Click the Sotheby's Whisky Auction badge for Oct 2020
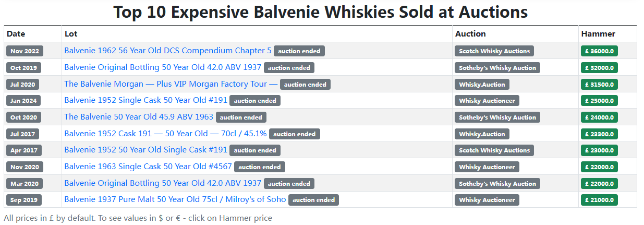The image size is (644, 225). point(497,117)
